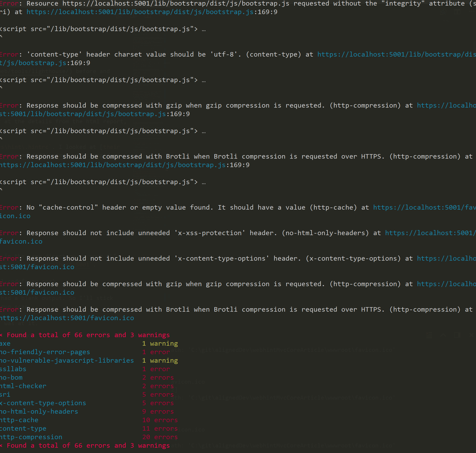Select the sri hint in the summary
Viewport: 476px width, 453px height.
pos(5,394)
